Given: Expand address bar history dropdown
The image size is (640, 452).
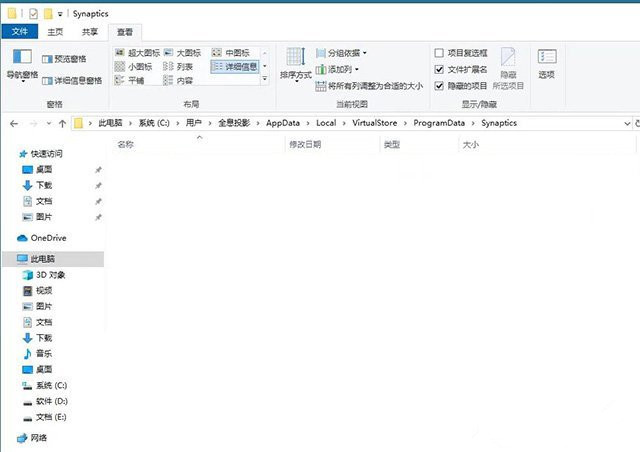Looking at the screenshot, I should [627, 123].
